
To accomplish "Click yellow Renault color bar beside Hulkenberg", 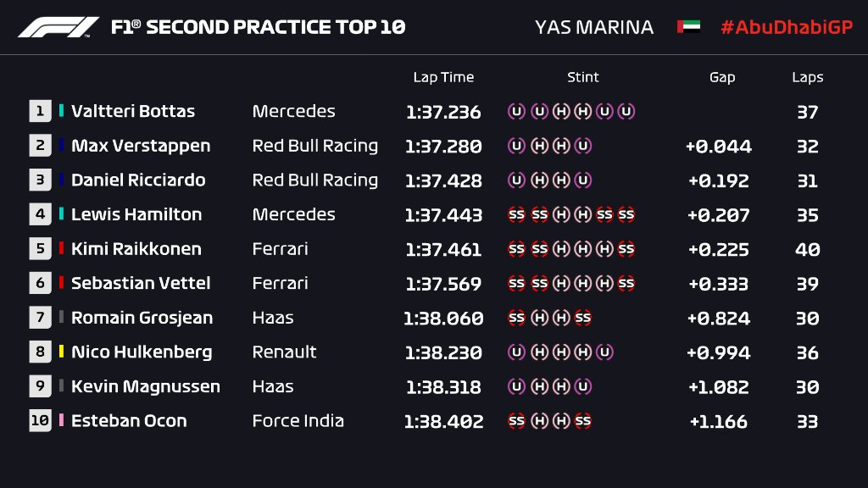I will click(62, 352).
